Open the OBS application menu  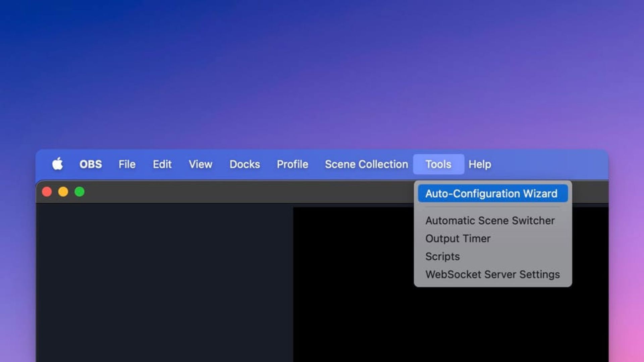point(91,164)
